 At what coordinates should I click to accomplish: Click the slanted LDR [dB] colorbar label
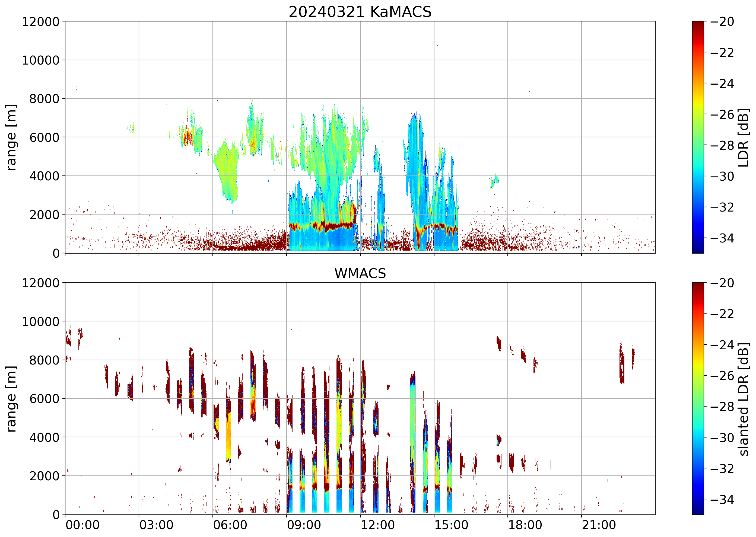(744, 399)
